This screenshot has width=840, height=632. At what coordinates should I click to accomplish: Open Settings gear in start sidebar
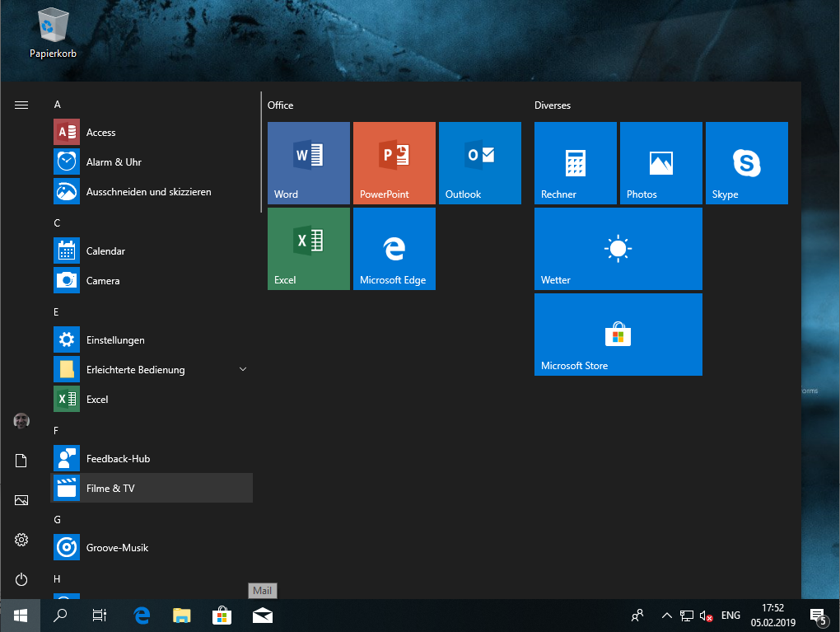(21, 540)
